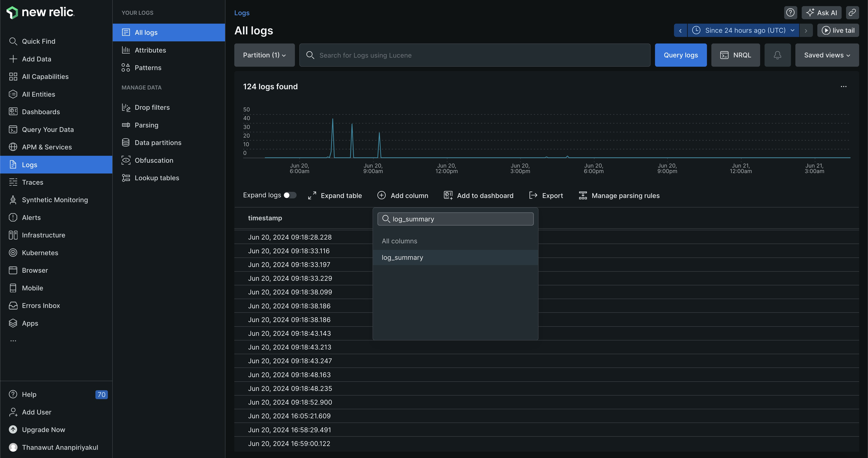This screenshot has height=458, width=868.
Task: Switch to the Patterns view
Action: (148, 67)
